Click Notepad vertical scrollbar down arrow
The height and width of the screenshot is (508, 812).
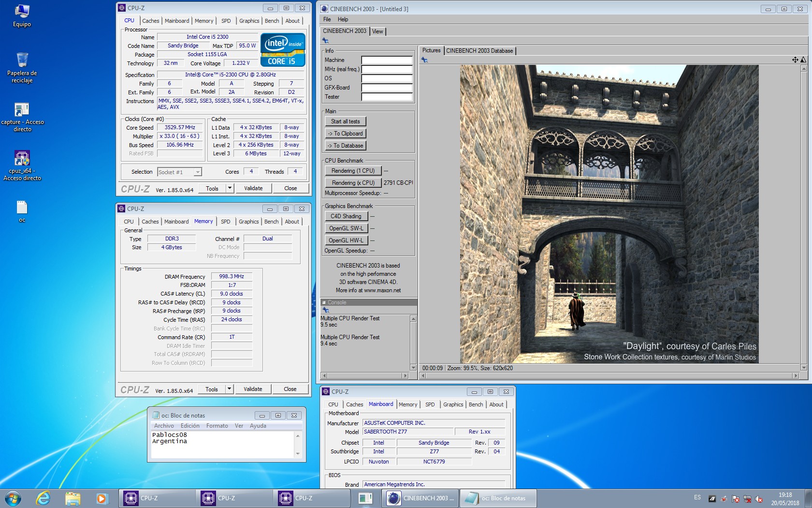(298, 454)
